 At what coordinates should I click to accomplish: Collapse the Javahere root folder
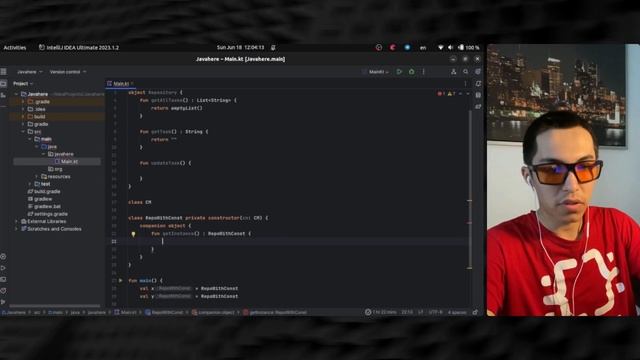16,94
